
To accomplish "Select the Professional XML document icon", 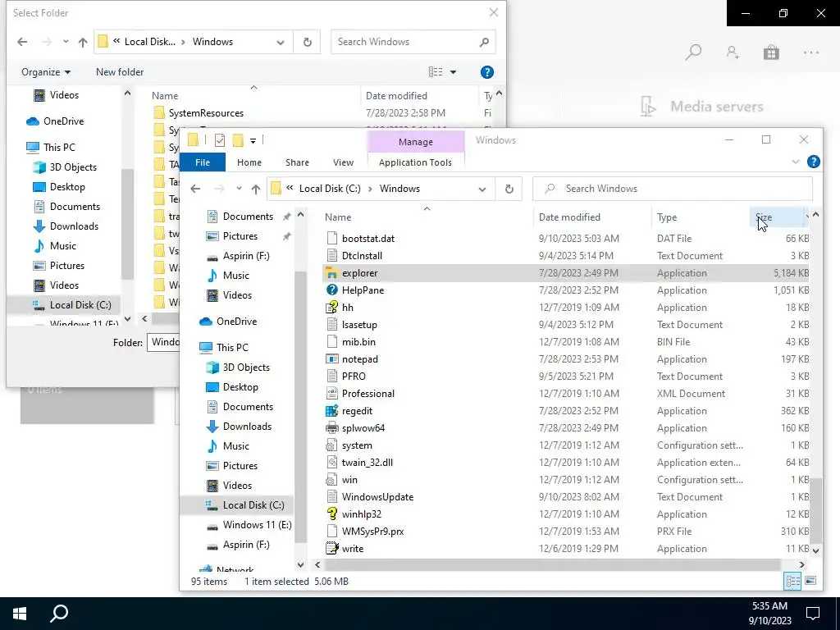I will [x=332, y=393].
